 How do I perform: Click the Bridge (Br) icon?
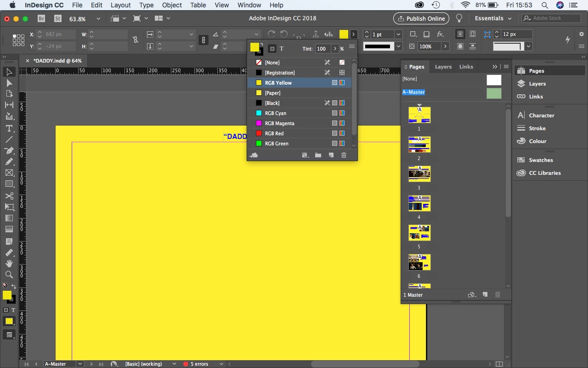[x=41, y=18]
